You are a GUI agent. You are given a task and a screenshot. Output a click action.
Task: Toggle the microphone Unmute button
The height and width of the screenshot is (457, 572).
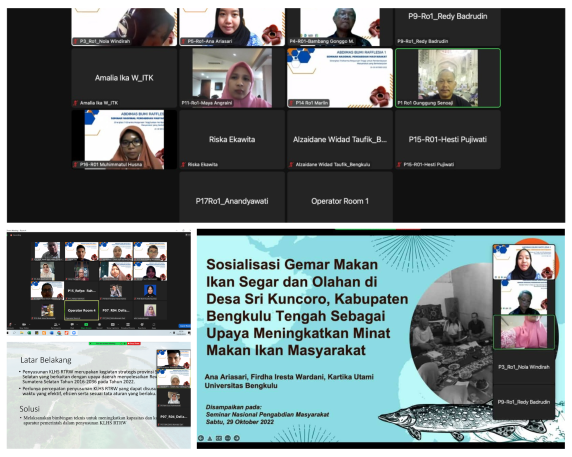[x=10, y=325]
